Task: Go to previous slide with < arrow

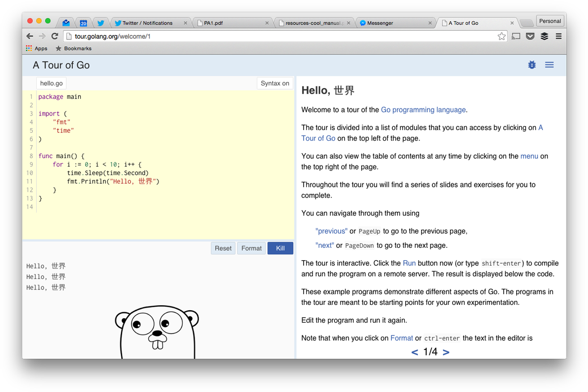Action: pos(415,352)
